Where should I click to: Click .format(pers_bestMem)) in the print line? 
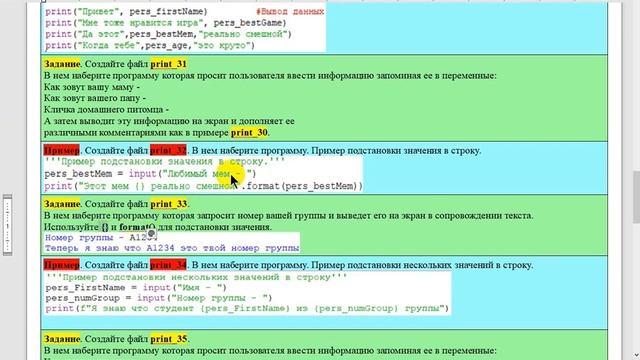pyautogui.click(x=302, y=186)
